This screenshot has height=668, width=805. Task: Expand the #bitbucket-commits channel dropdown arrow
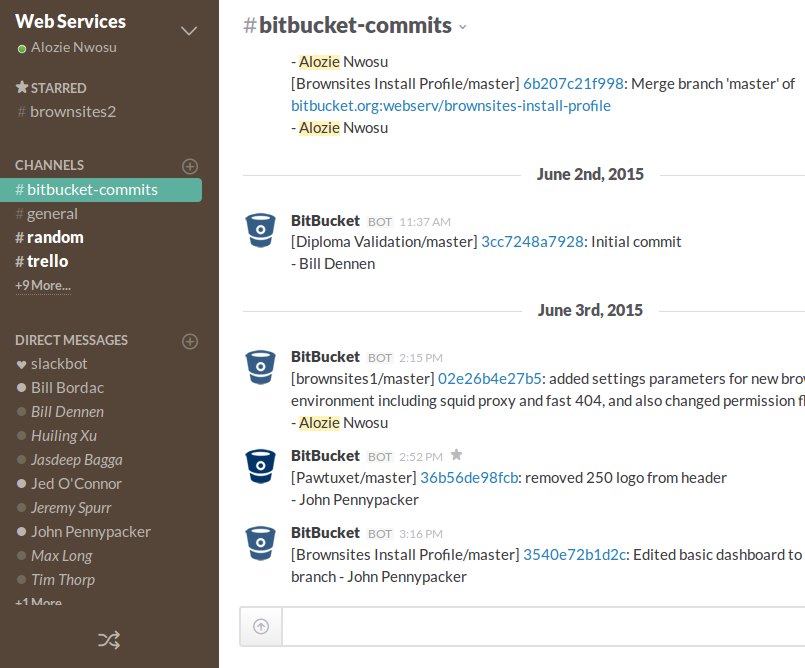tap(463, 27)
